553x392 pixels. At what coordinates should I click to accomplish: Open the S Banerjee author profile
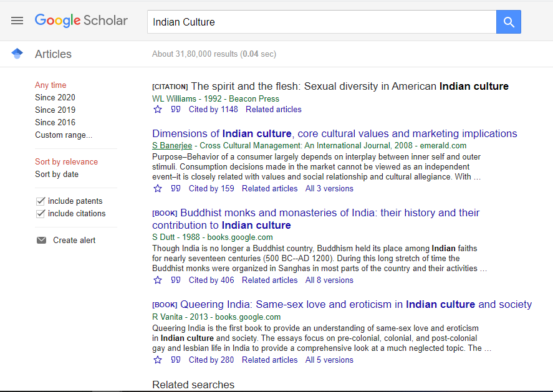point(172,146)
